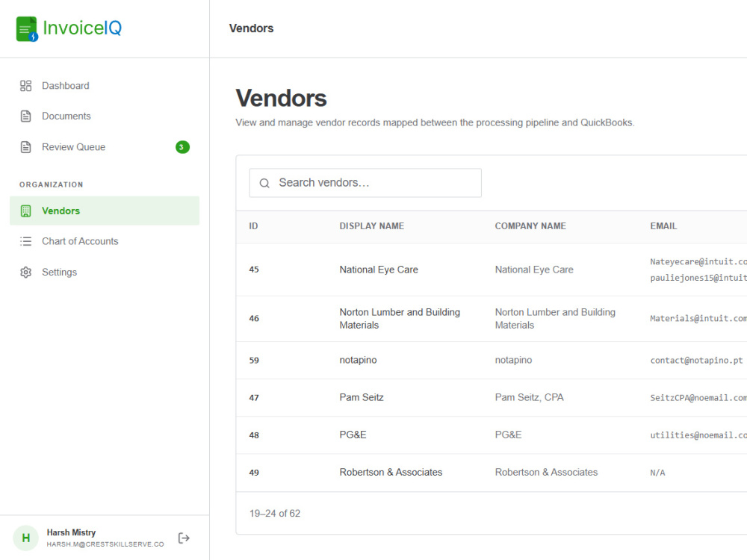Image resolution: width=747 pixels, height=560 pixels.
Task: Select Robertson & Associates display name
Action: pos(391,473)
